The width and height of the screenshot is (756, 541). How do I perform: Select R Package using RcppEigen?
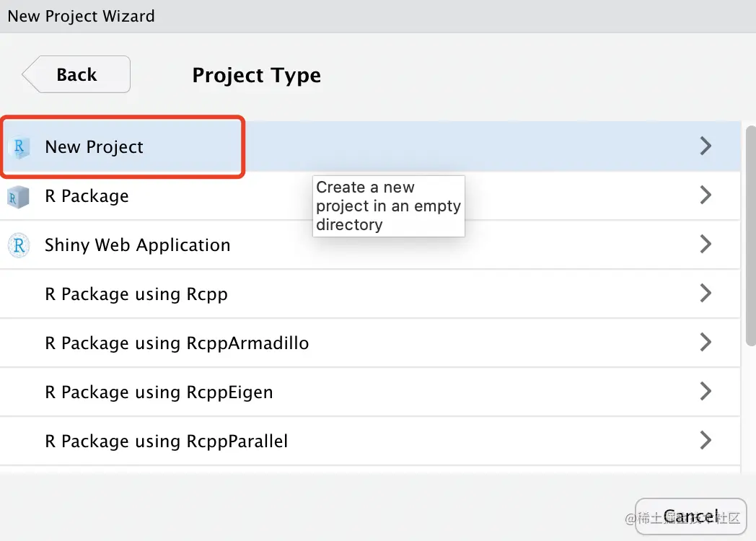point(159,392)
